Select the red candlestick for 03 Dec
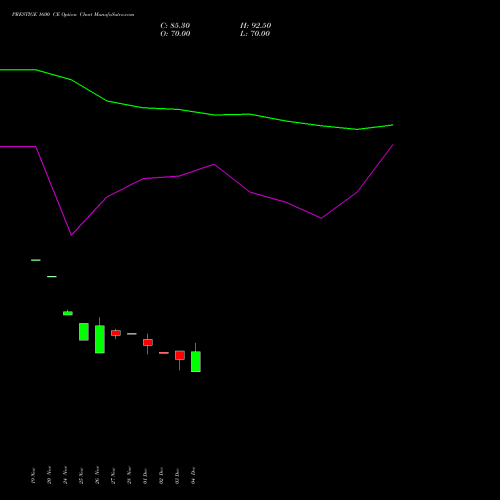Image resolution: width=500 pixels, height=500 pixels. coord(180,355)
